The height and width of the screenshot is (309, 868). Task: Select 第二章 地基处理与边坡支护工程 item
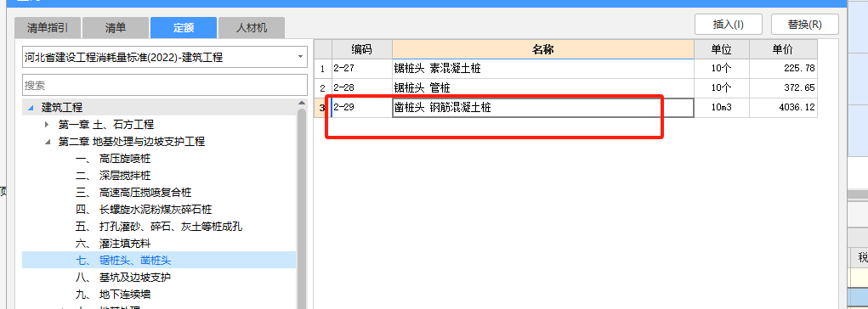coord(132,142)
